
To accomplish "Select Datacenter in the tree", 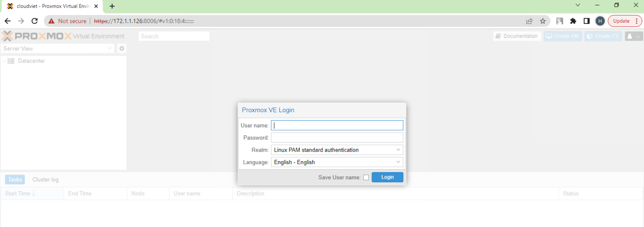I will tap(31, 61).
